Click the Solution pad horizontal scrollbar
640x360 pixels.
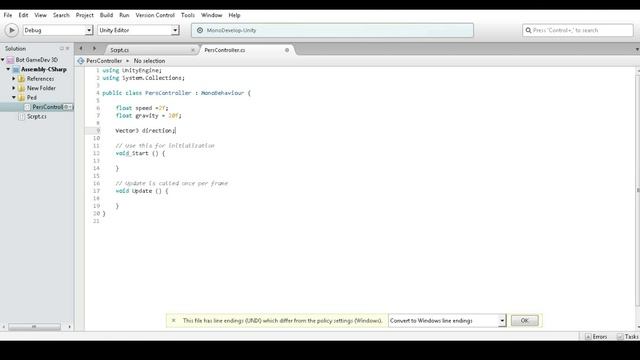coord(34,327)
